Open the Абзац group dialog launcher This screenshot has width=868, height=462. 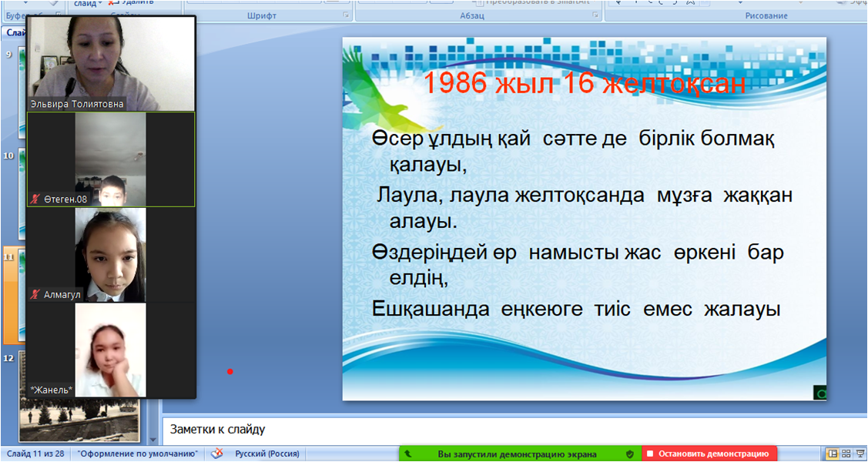pos(595,15)
